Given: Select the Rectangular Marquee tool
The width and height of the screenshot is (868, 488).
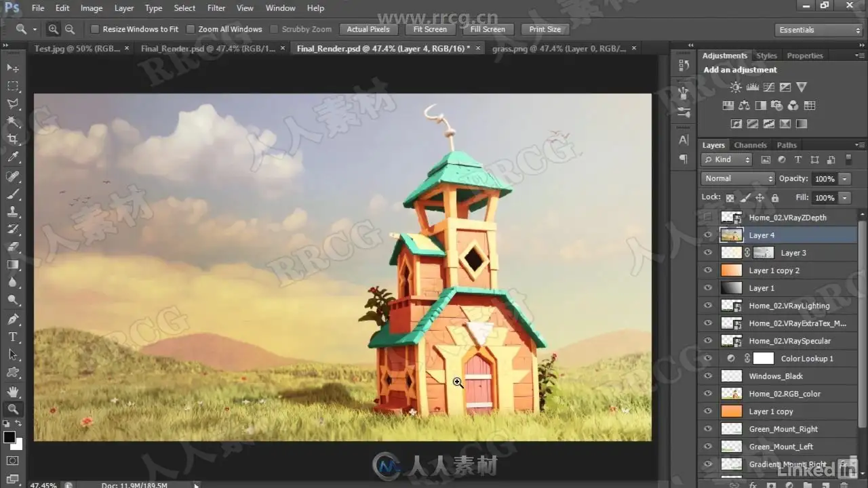Looking at the screenshot, I should click(x=13, y=86).
